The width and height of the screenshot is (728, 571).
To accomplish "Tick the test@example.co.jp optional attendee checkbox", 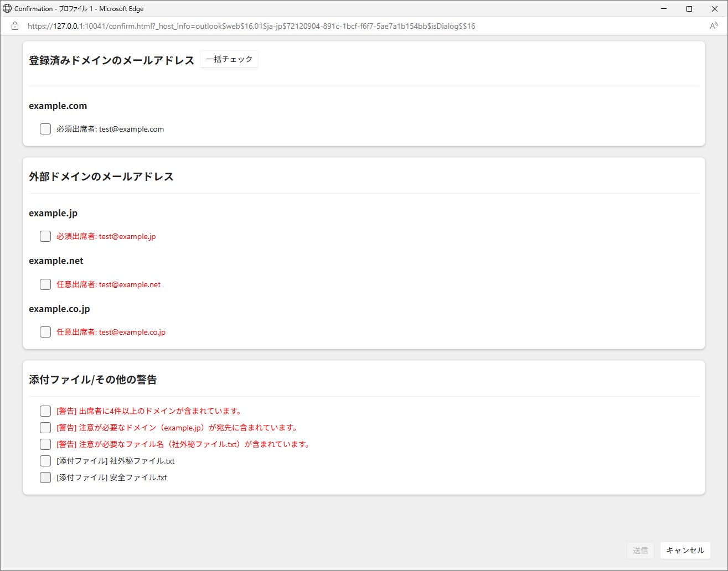I will [x=45, y=332].
